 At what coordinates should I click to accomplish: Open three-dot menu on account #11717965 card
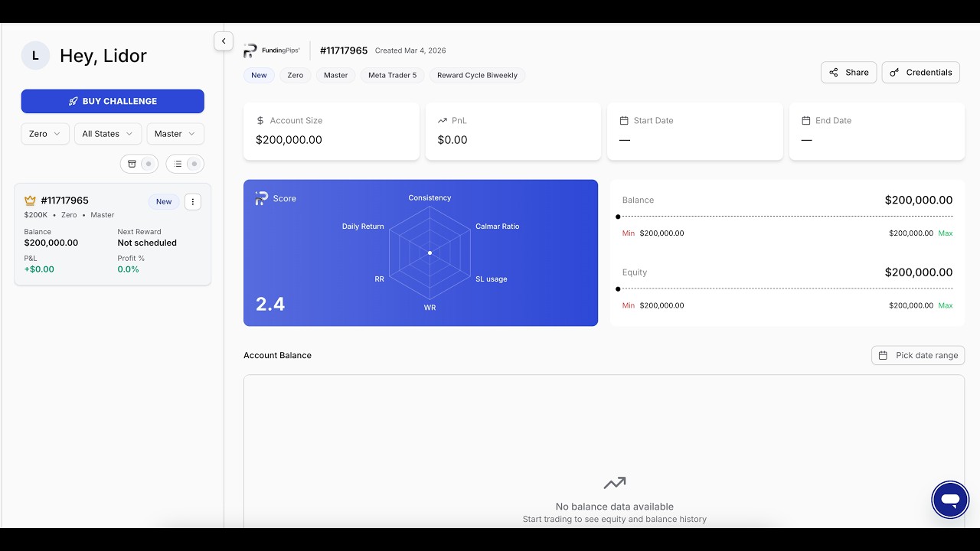pos(193,202)
